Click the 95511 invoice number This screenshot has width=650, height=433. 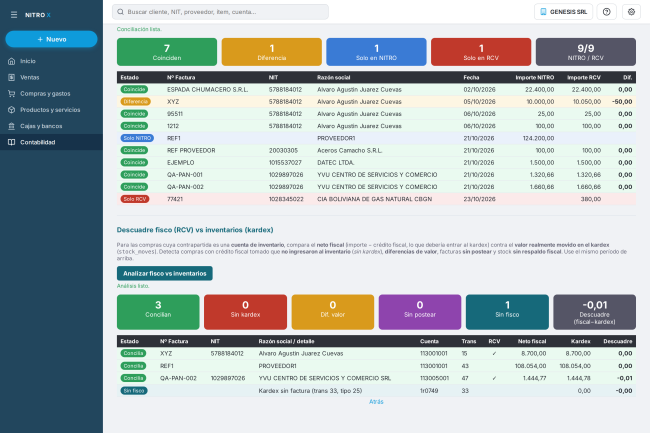point(175,114)
